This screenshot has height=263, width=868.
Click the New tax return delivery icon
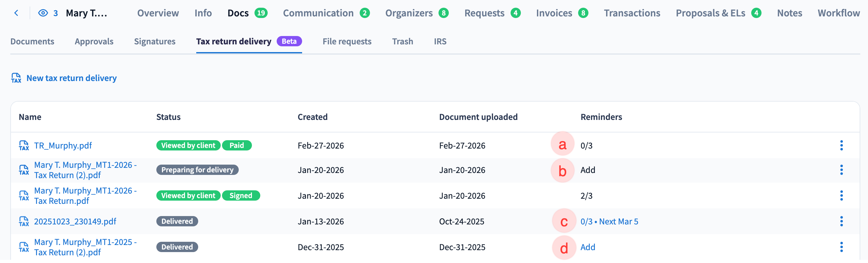[16, 78]
